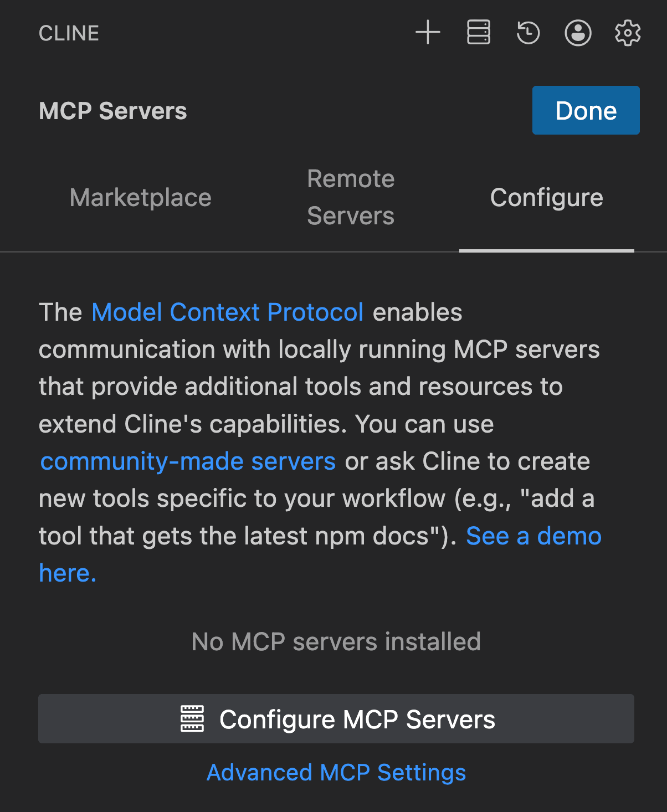Viewport: 667px width, 812px height.
Task: Click the MCP Servers heading
Action: (x=112, y=110)
